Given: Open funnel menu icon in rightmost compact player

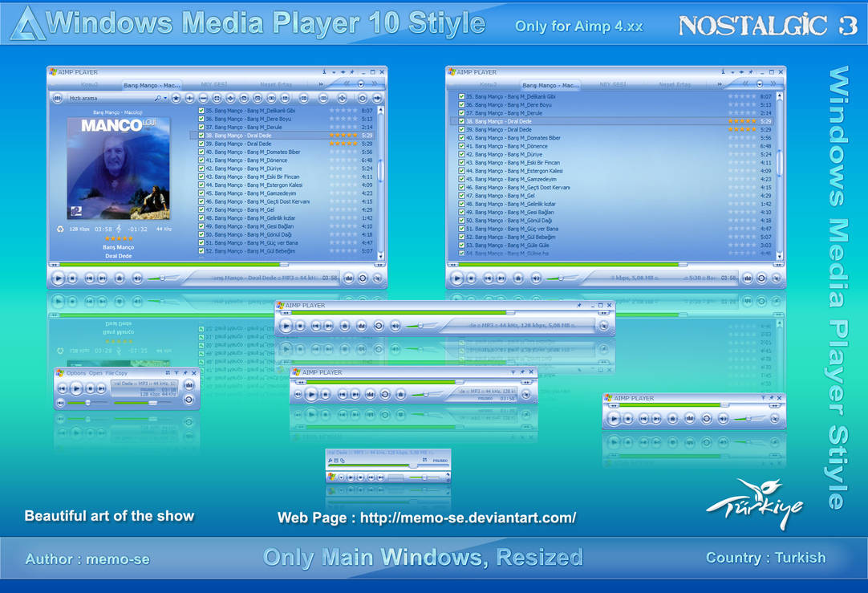Looking at the screenshot, I should [x=763, y=398].
